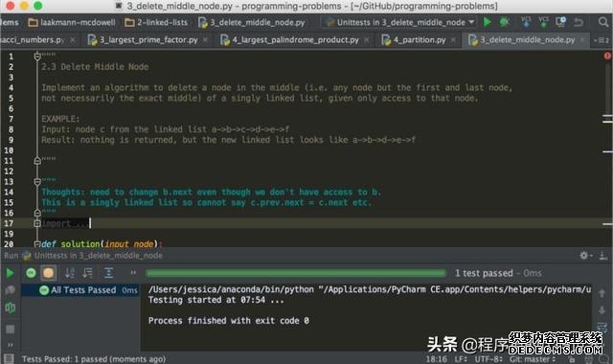Click the laakmann-mcdowell breadcrumb folder

[72, 22]
